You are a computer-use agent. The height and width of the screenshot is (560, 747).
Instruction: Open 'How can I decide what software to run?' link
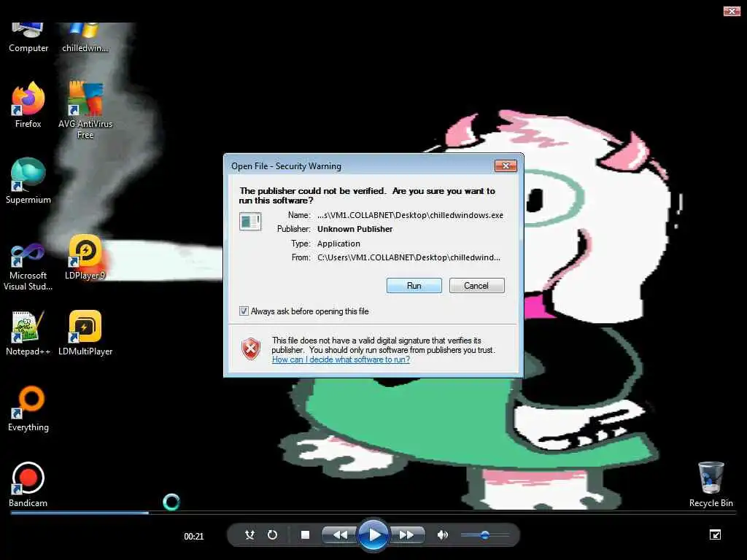click(341, 359)
